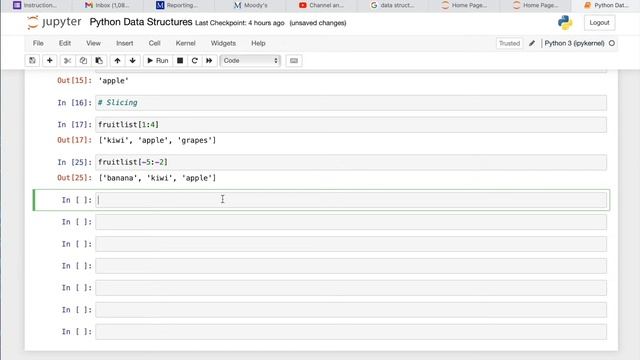Open the cell type Code dropdown
640x360 pixels.
coord(250,60)
